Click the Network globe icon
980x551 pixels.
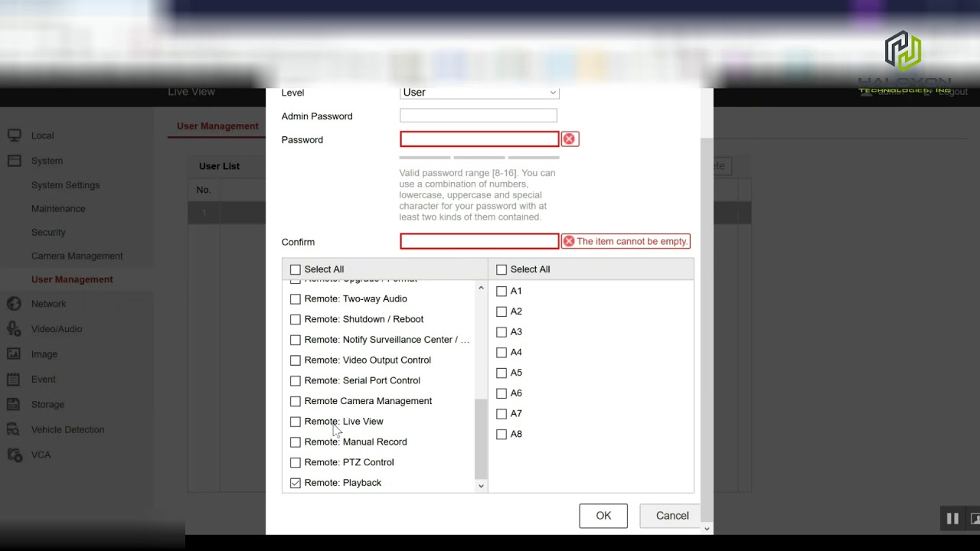14,304
